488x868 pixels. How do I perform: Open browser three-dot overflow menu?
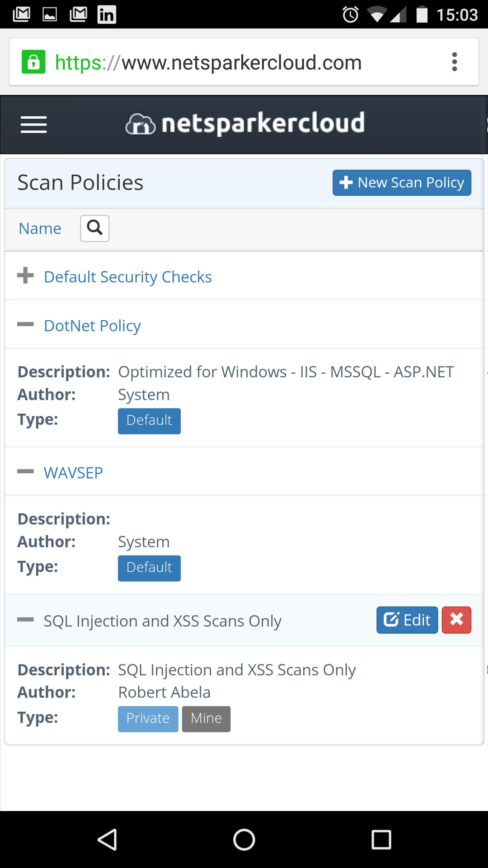(x=454, y=62)
